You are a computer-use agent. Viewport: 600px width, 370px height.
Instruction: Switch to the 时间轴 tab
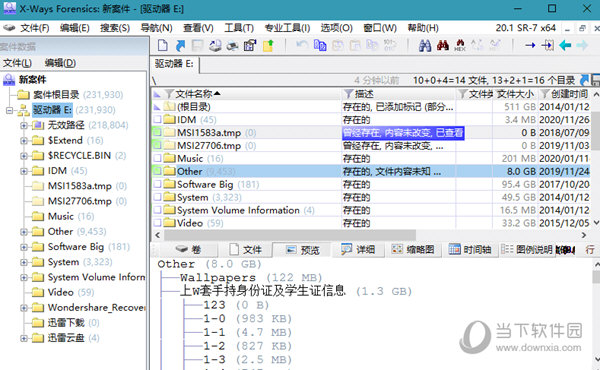coord(470,250)
